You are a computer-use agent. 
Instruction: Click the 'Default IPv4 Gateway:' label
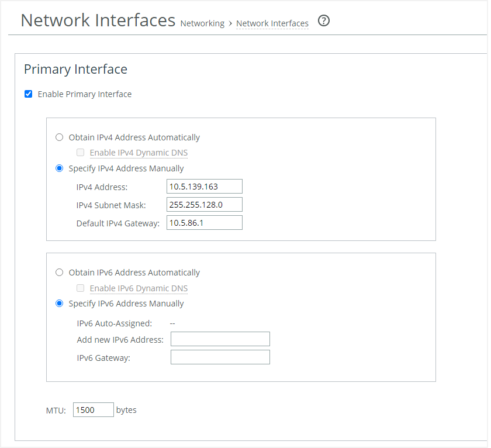(118, 223)
